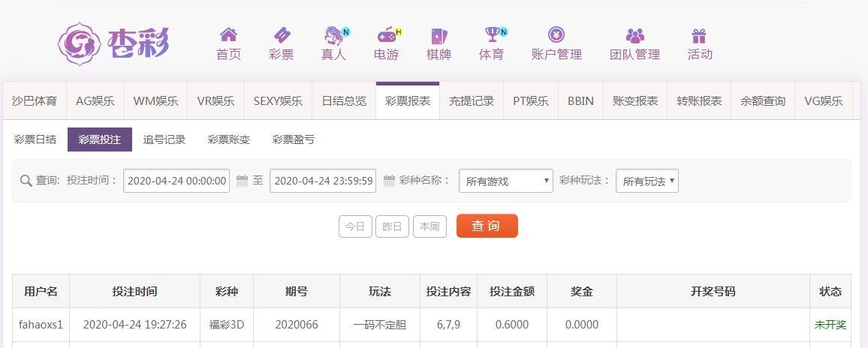Screen dimensions: 868x348
Task: Select the 彩票投注 sub-tab
Action: click(100, 139)
